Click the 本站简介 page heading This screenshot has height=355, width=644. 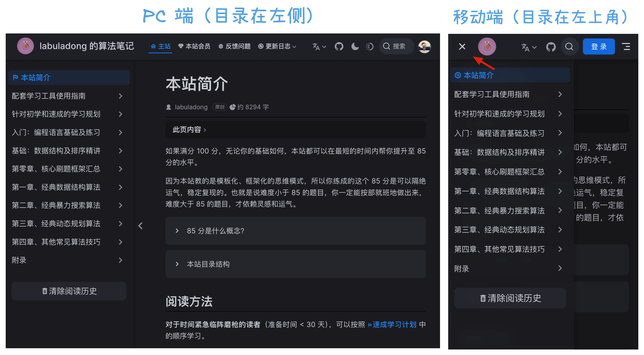[x=197, y=84]
